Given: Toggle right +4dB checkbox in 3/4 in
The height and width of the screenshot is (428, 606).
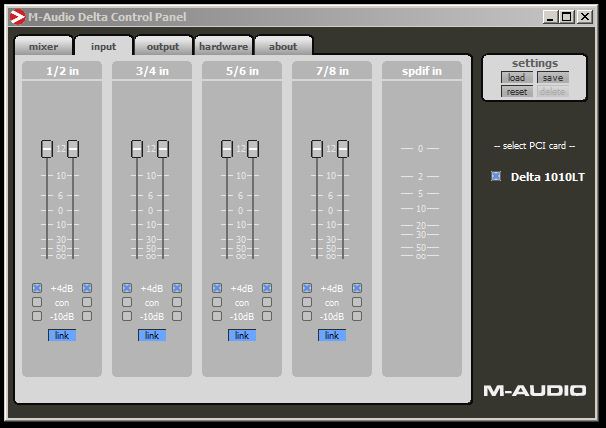Looking at the screenshot, I should (x=177, y=288).
